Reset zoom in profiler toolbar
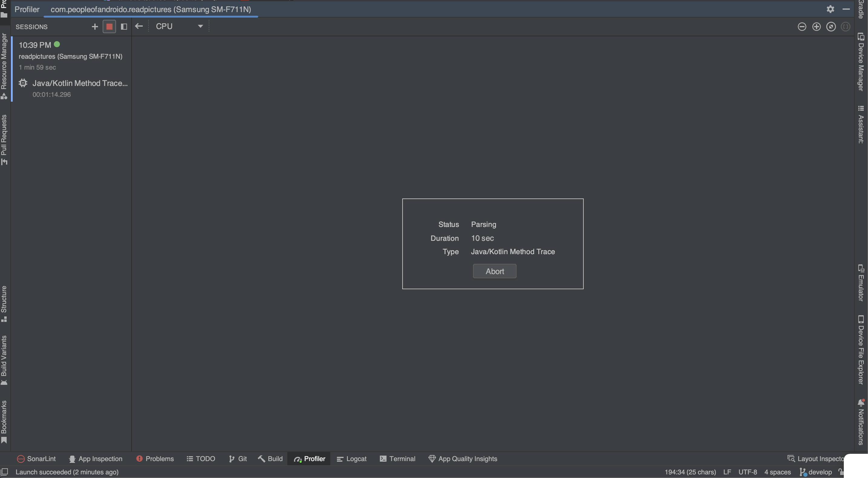The height and width of the screenshot is (478, 868). 831,27
